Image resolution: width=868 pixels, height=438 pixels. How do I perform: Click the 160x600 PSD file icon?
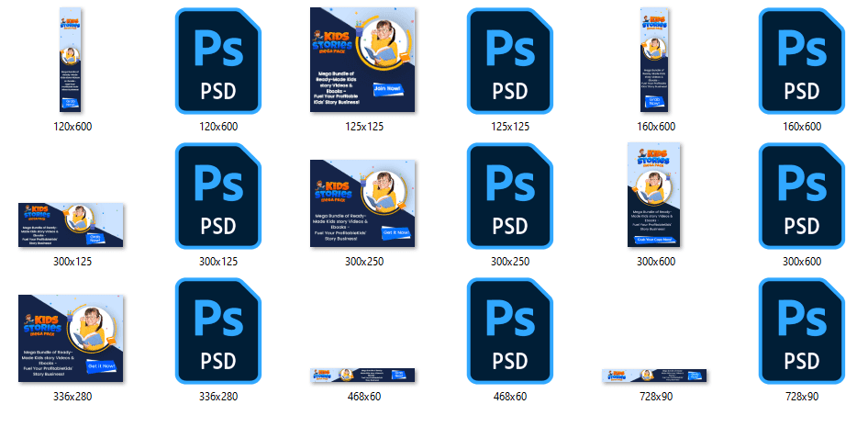click(x=802, y=60)
